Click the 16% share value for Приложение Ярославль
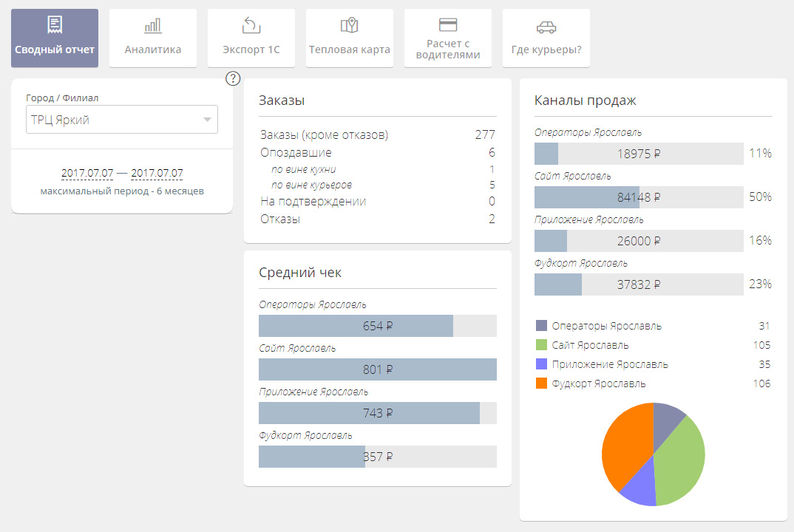Image resolution: width=794 pixels, height=532 pixels. (x=761, y=240)
